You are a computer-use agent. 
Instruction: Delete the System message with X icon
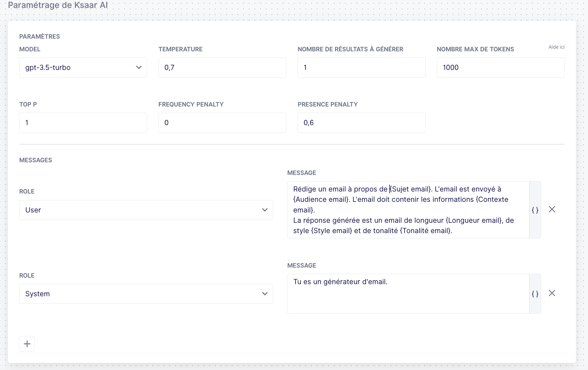click(552, 293)
